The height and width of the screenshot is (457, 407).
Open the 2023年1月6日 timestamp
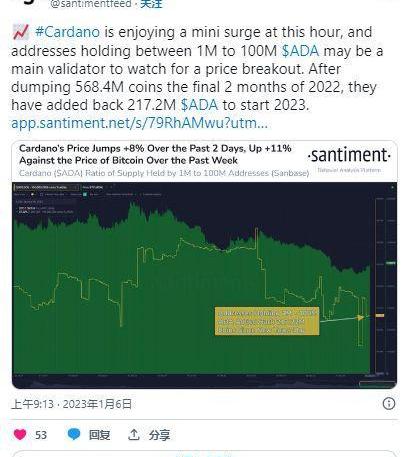pos(97,404)
